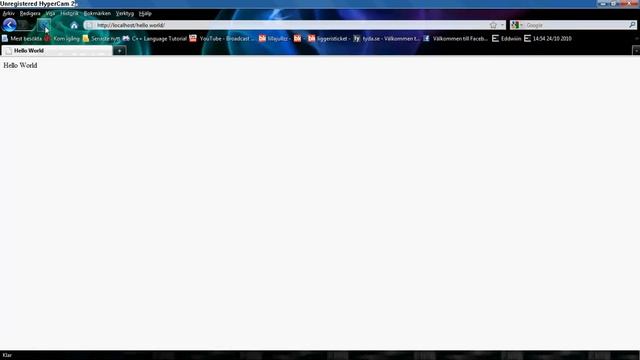Image resolution: width=640 pixels, height=360 pixels.
Task: Click the search magnifier icon
Action: (632, 25)
